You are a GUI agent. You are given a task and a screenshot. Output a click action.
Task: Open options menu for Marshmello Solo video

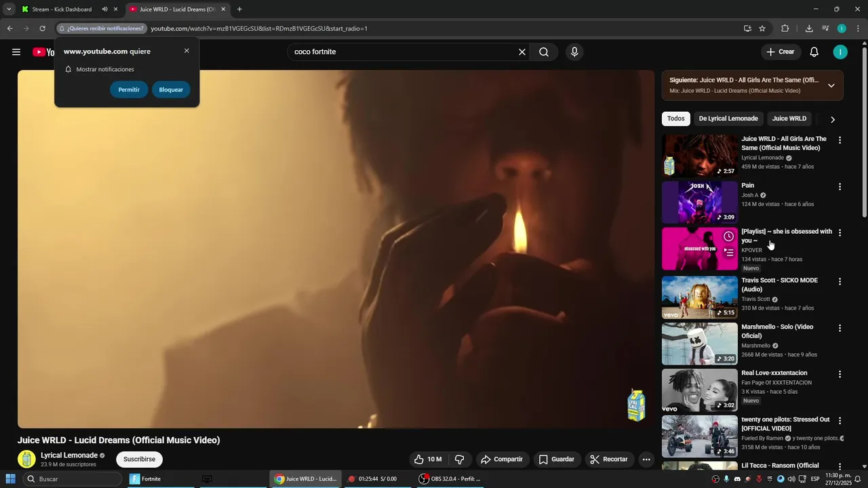pyautogui.click(x=840, y=328)
